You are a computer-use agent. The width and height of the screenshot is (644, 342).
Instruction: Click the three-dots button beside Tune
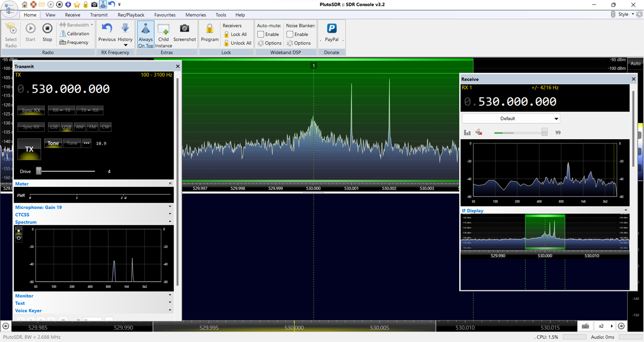click(x=86, y=143)
